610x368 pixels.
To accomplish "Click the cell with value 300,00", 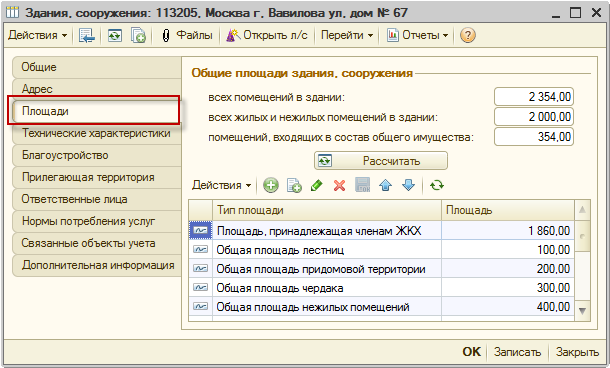I will point(508,288).
